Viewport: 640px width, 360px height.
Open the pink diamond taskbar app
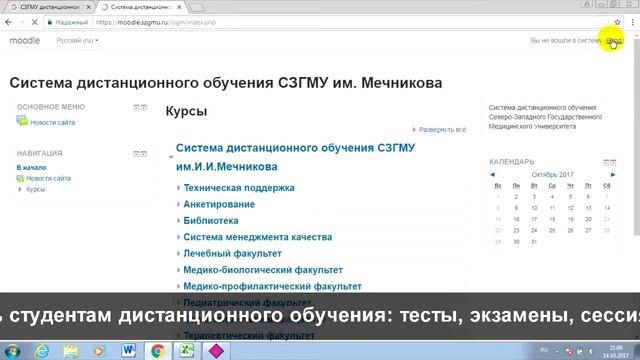pyautogui.click(x=216, y=351)
